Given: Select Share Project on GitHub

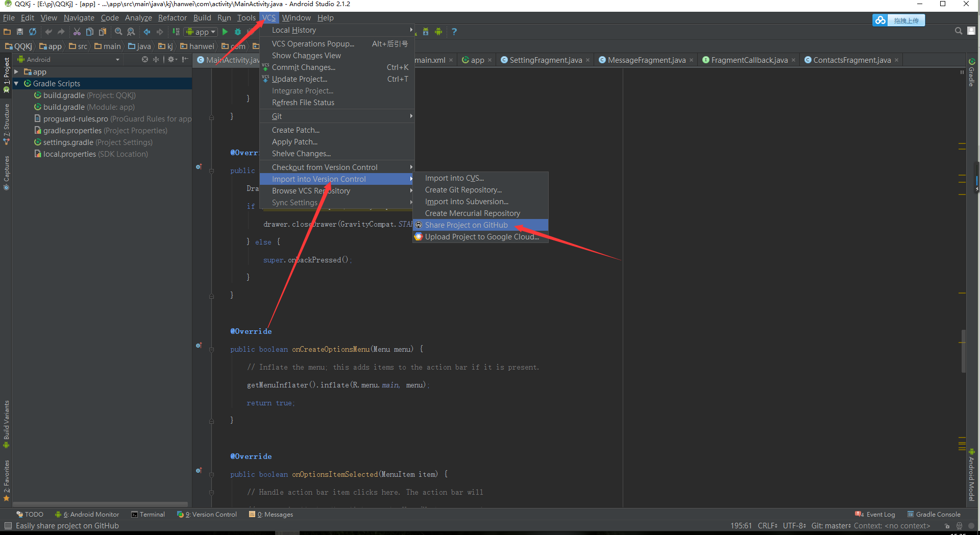Looking at the screenshot, I should [466, 225].
